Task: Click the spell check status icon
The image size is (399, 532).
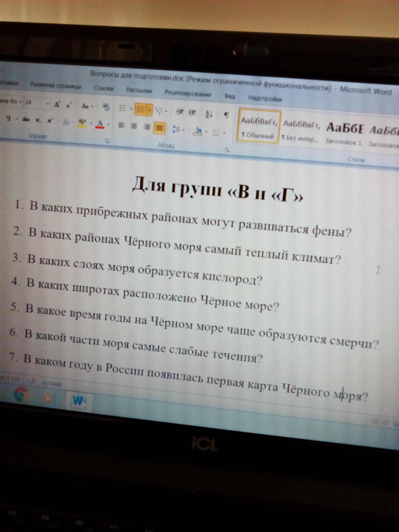Action: click(32, 381)
